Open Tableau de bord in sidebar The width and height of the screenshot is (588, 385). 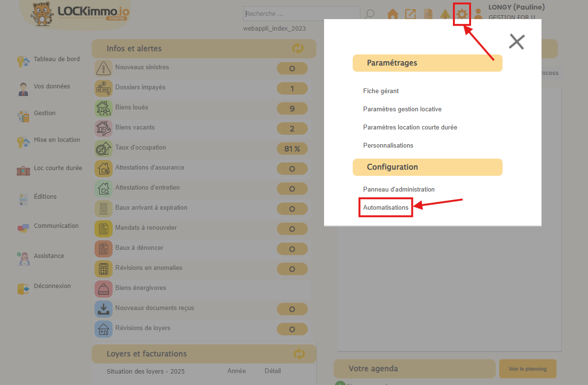click(x=56, y=59)
